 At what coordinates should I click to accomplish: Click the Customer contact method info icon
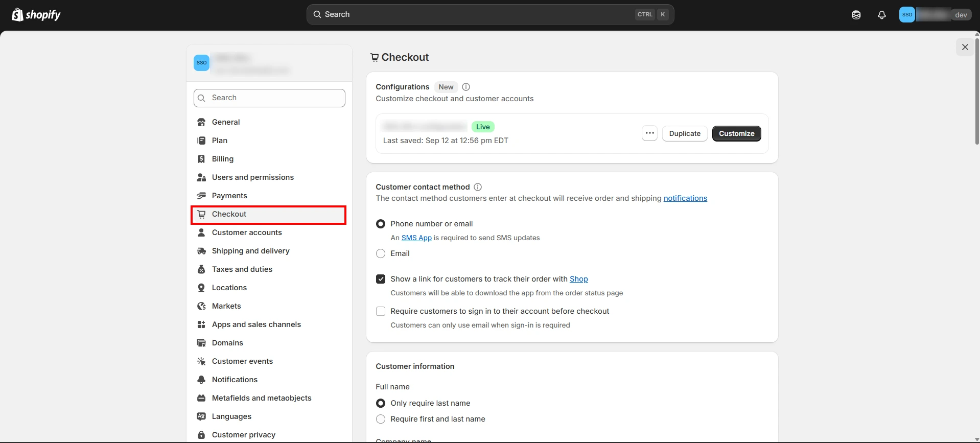click(x=478, y=187)
